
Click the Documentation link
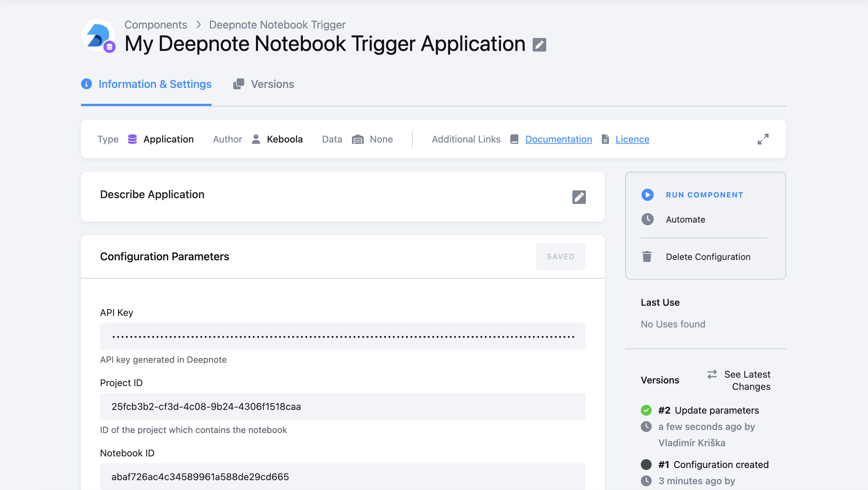(558, 139)
